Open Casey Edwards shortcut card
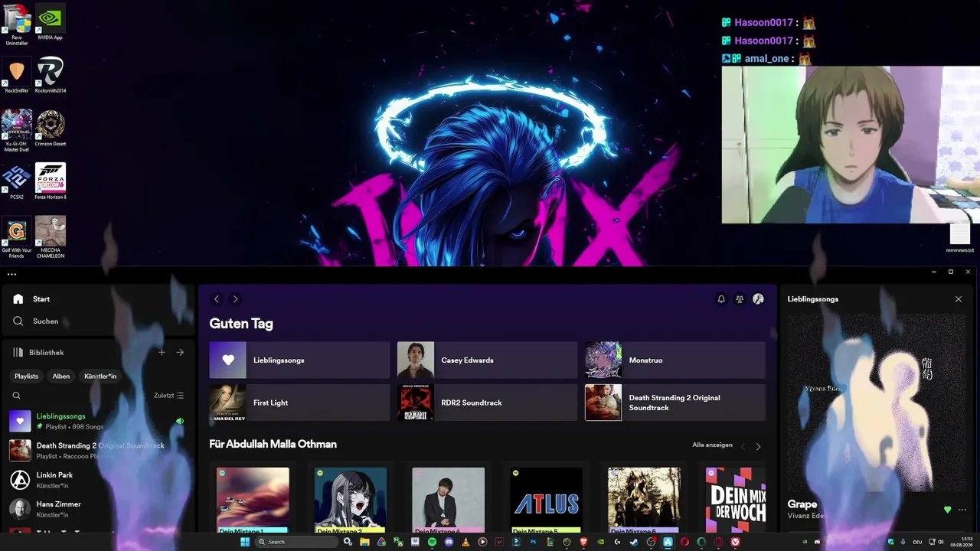 (487, 360)
